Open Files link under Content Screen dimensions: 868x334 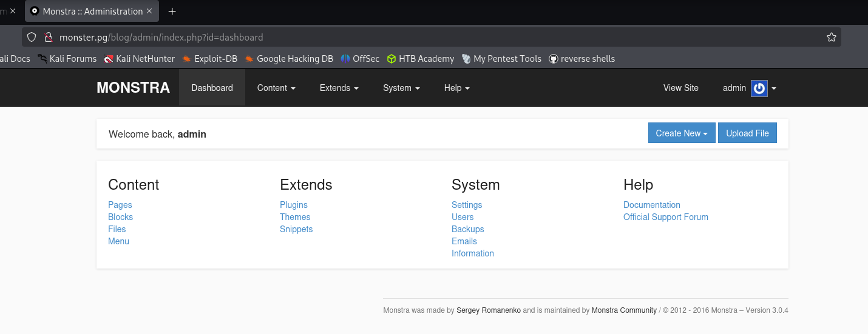pyautogui.click(x=117, y=229)
